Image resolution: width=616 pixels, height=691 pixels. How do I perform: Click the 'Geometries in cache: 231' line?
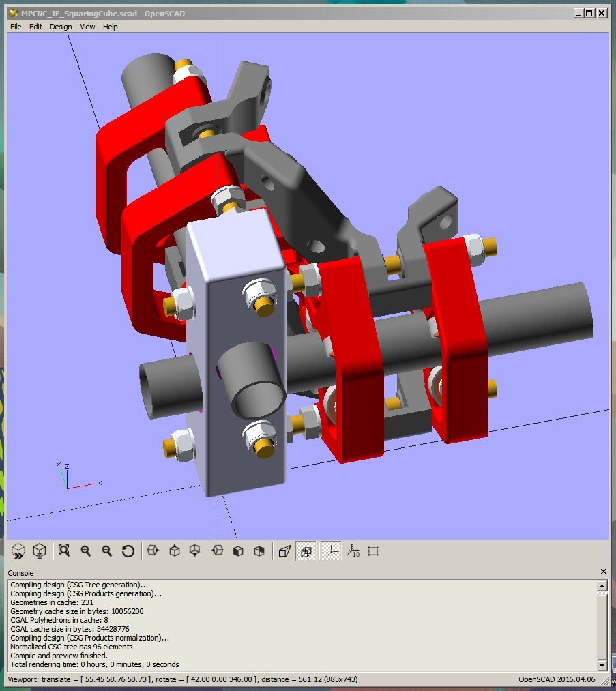click(52, 602)
